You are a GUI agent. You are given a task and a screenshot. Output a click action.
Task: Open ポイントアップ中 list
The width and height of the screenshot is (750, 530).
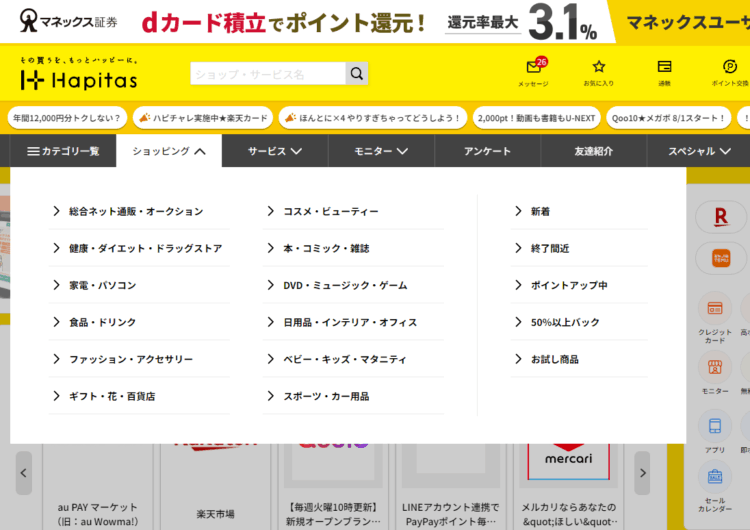tap(579, 285)
